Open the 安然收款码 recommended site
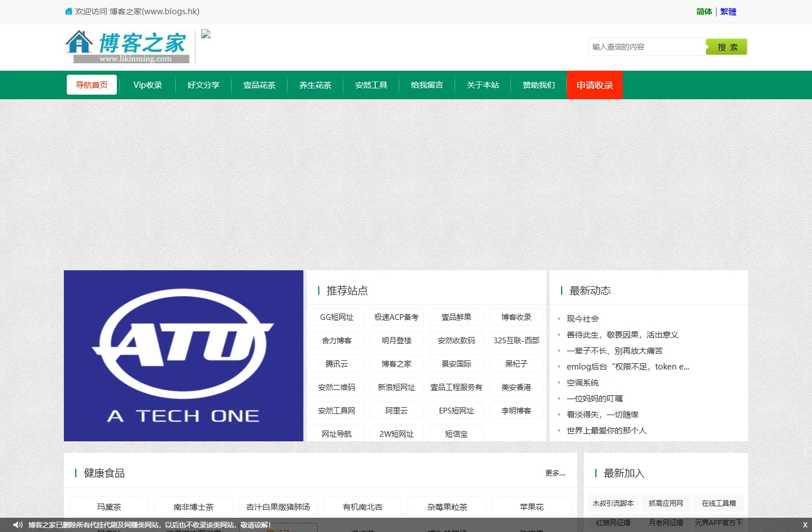This screenshot has height=532, width=812. click(x=456, y=340)
